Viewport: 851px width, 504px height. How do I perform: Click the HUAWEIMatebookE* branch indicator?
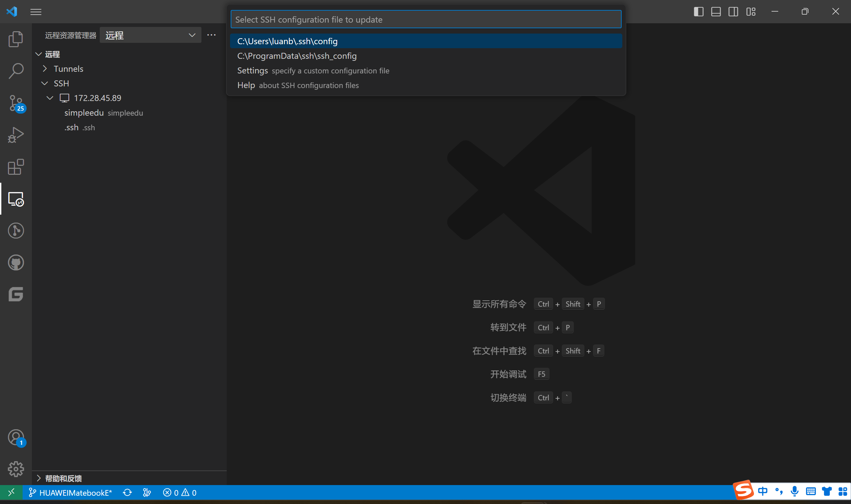point(70,493)
